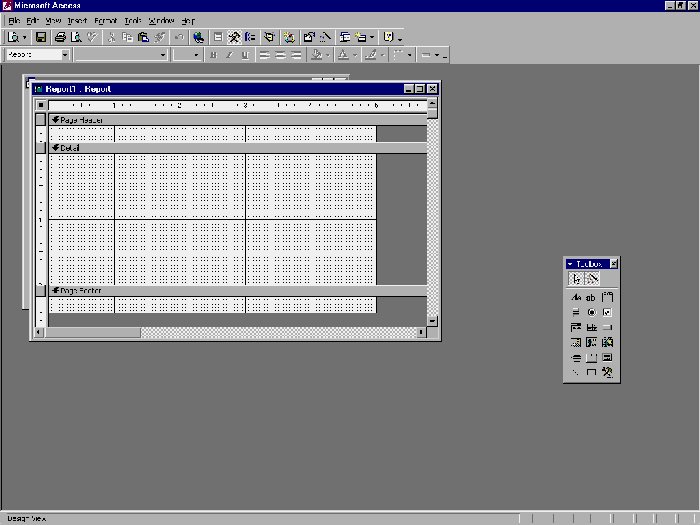This screenshot has width=700, height=525.
Task: Select the Image tool in Toolbox
Action: pyautogui.click(x=576, y=343)
